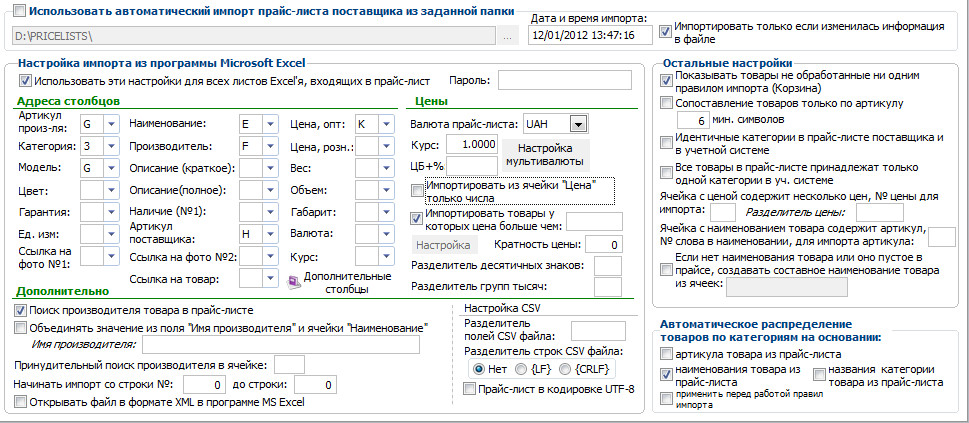This screenshot has height=423, width=969.
Task: Open the Валюта прайс-листа UAH dropdown
Action: [x=578, y=124]
